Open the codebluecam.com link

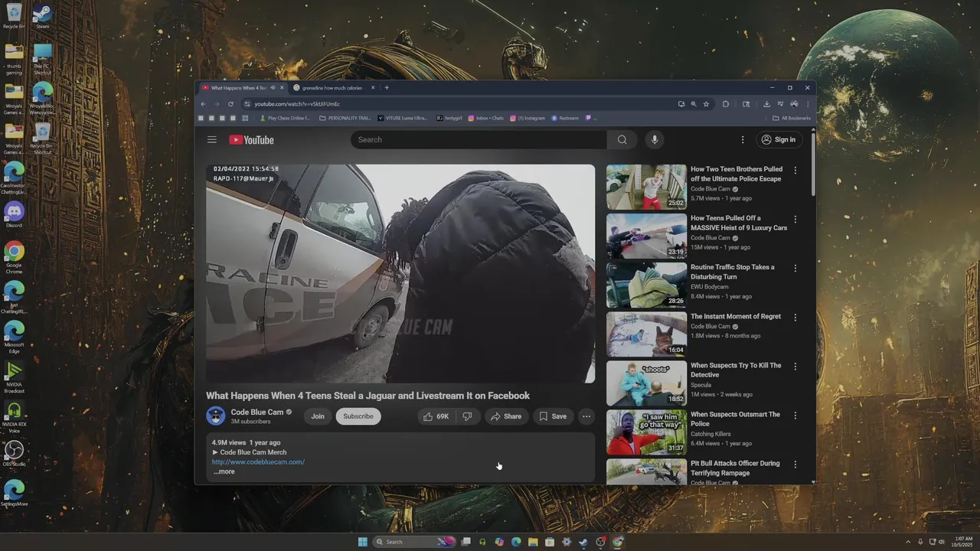click(x=258, y=461)
